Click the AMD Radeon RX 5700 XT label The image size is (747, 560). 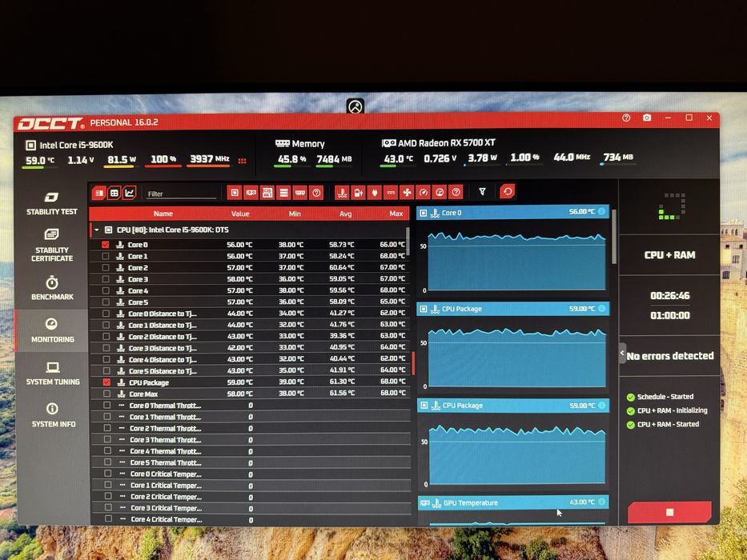pos(447,143)
